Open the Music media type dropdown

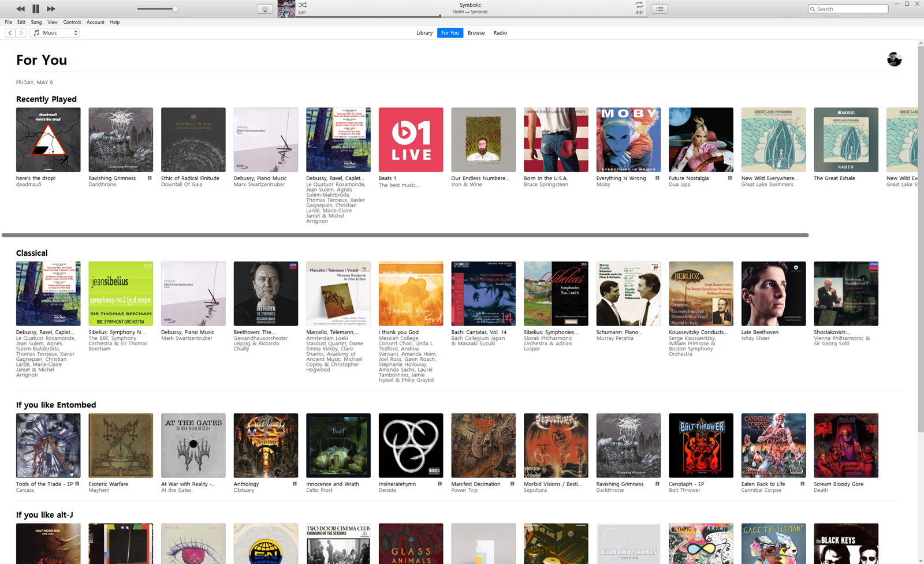pos(54,33)
